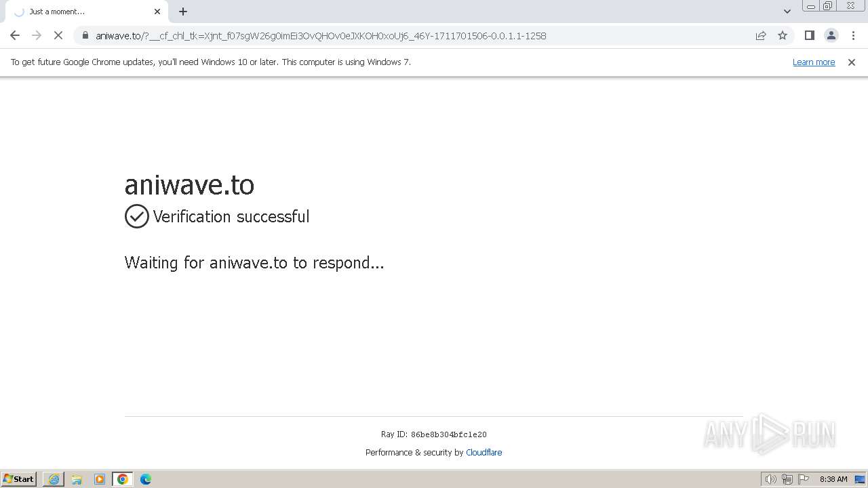Click the 8:38 AM system clock
868x488 pixels.
pyautogui.click(x=833, y=479)
